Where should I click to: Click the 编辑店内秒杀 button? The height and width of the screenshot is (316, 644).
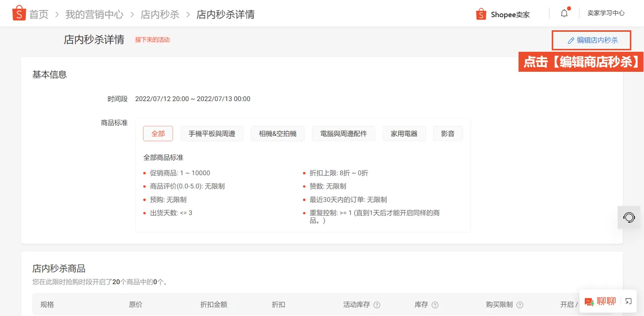(x=591, y=41)
